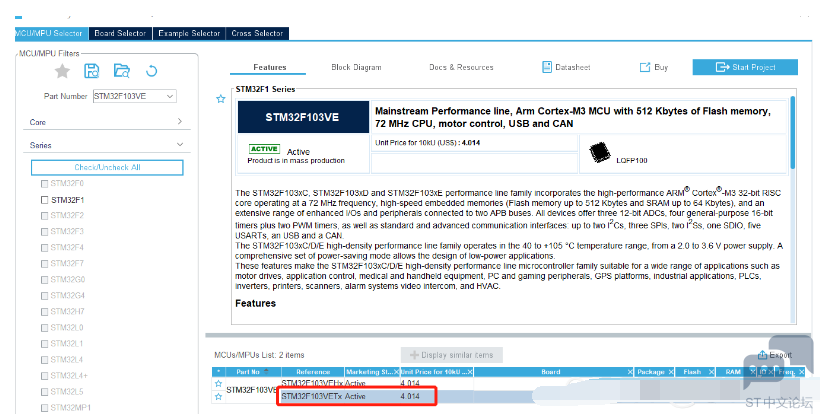Viewport: 822px width, 418px height.
Task: Toggle the STM32H7 series checkbox
Action: (45, 312)
